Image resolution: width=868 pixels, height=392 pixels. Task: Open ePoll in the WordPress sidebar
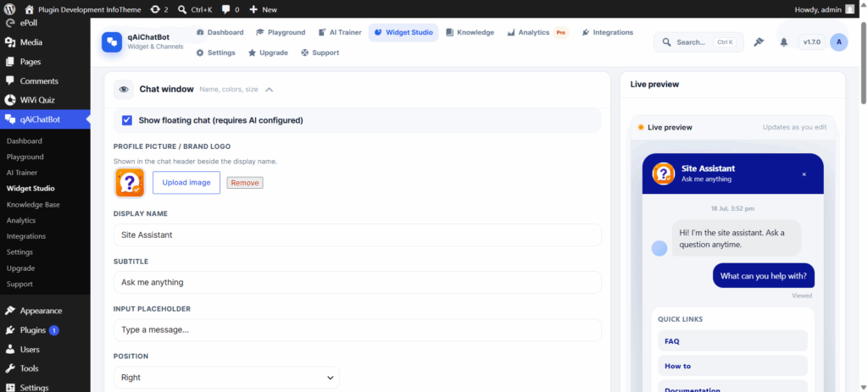[29, 23]
